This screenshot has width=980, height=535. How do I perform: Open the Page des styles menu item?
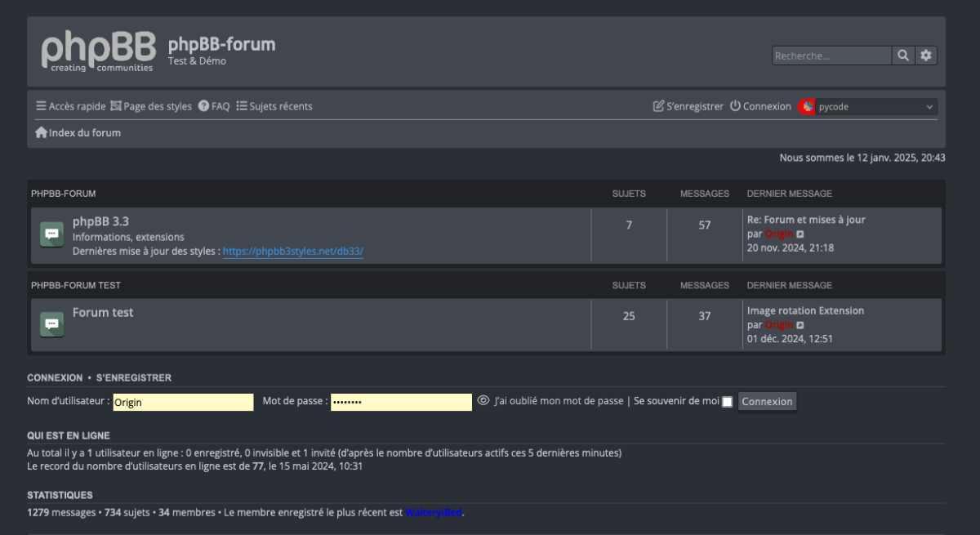[x=151, y=106]
